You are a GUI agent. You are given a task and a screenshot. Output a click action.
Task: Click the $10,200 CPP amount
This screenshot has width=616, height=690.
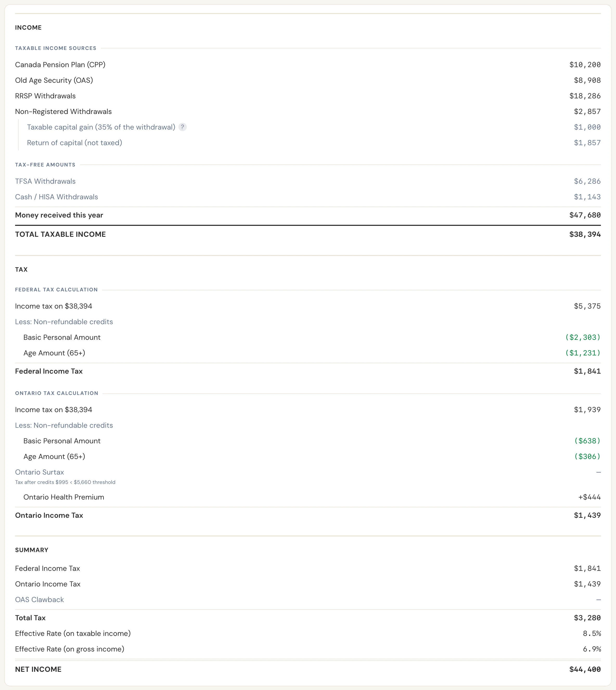coord(585,65)
